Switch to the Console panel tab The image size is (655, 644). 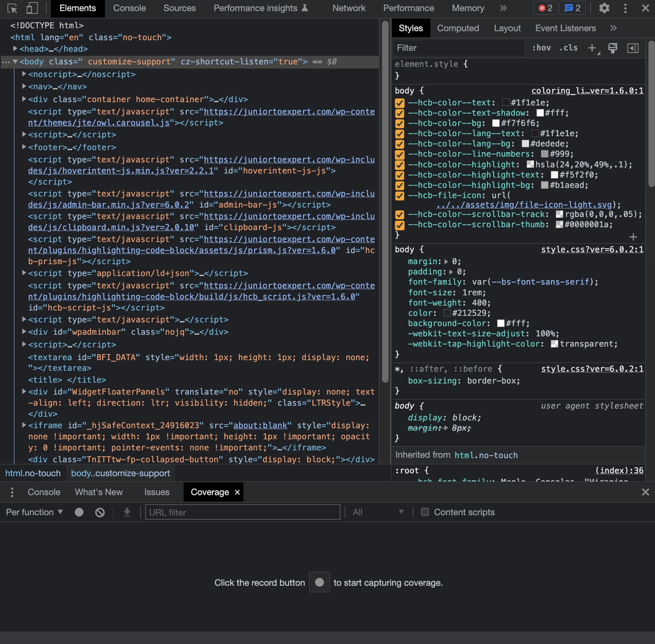point(130,8)
